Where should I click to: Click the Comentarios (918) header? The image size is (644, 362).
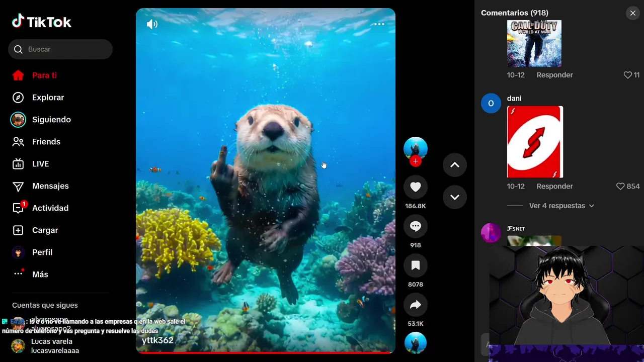coord(515,13)
